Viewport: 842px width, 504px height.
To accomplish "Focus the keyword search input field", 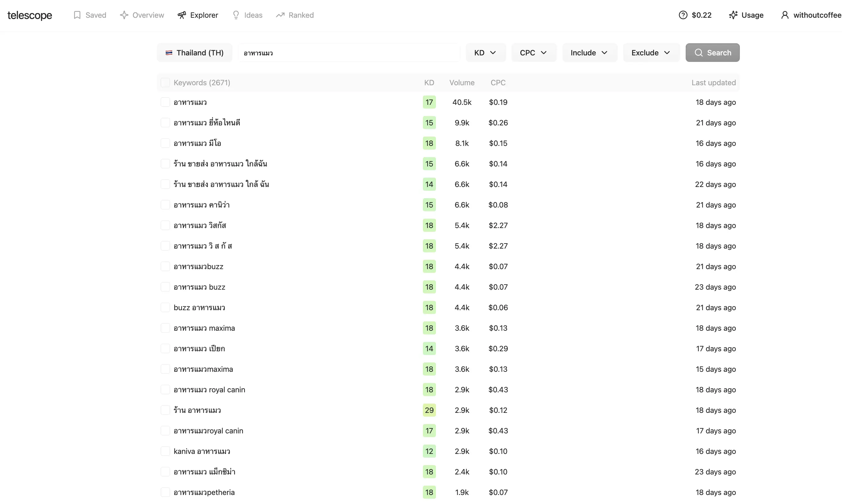I will pyautogui.click(x=349, y=53).
